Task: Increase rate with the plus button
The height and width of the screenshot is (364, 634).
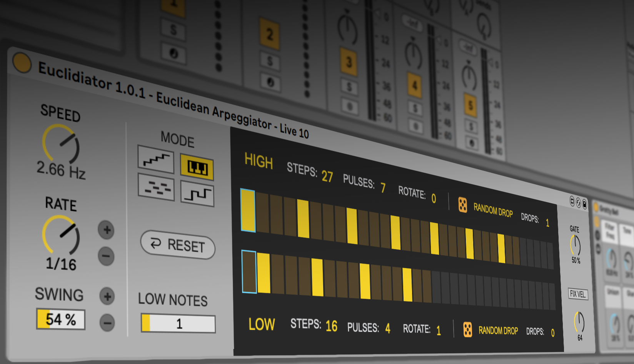Action: (107, 230)
